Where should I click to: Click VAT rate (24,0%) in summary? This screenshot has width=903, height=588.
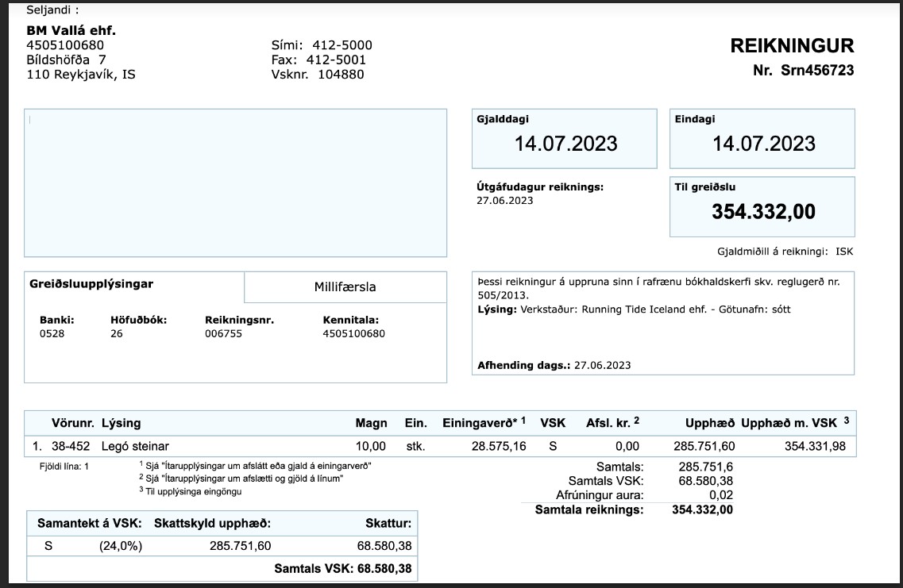tap(121, 546)
